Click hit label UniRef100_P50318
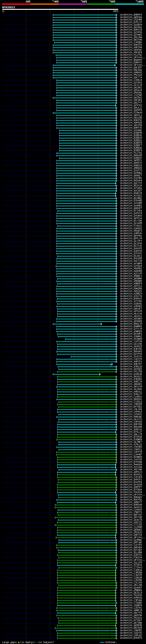 (x=131, y=75)
